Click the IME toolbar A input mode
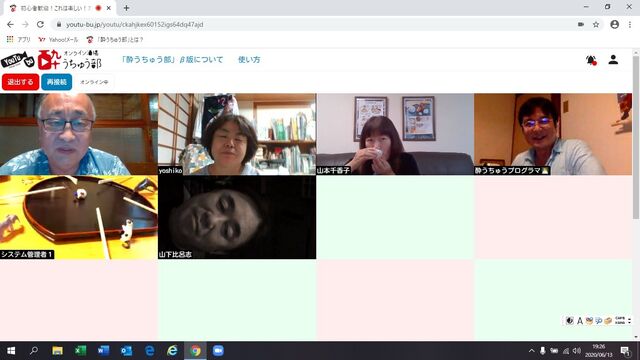 click(580, 321)
